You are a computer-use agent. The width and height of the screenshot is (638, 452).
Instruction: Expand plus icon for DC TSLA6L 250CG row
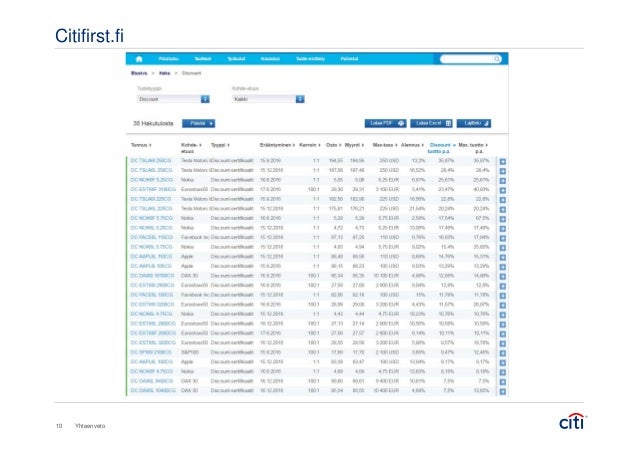click(503, 171)
